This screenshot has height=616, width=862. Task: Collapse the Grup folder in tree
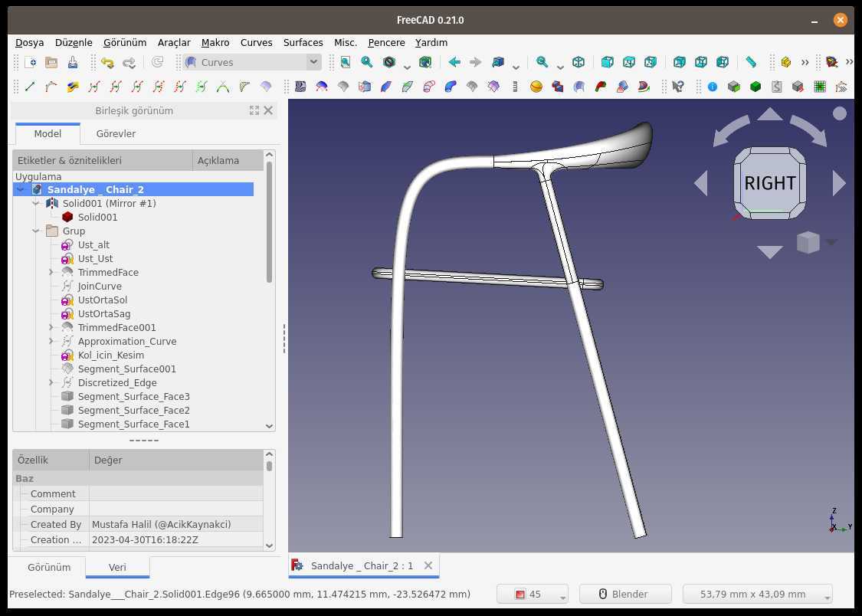click(x=36, y=231)
